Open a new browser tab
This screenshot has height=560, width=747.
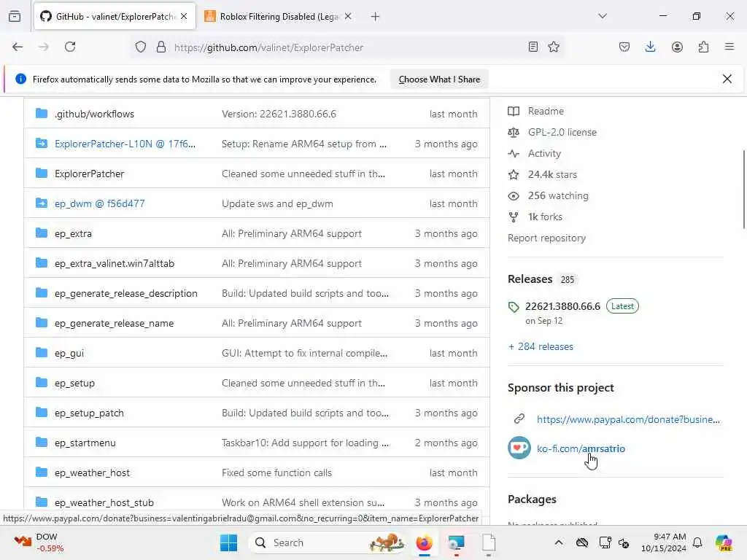(x=376, y=17)
